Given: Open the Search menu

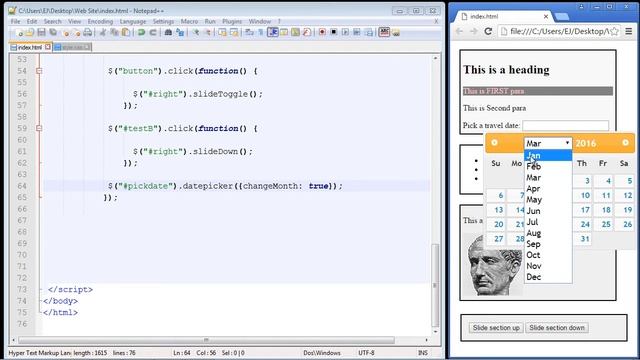Looking at the screenshot, I should tap(52, 21).
